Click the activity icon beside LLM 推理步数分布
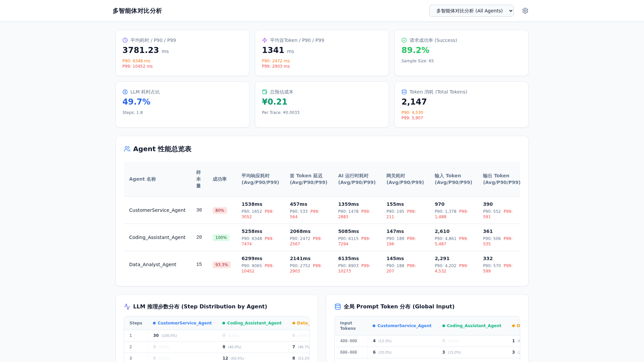 tap(127, 306)
